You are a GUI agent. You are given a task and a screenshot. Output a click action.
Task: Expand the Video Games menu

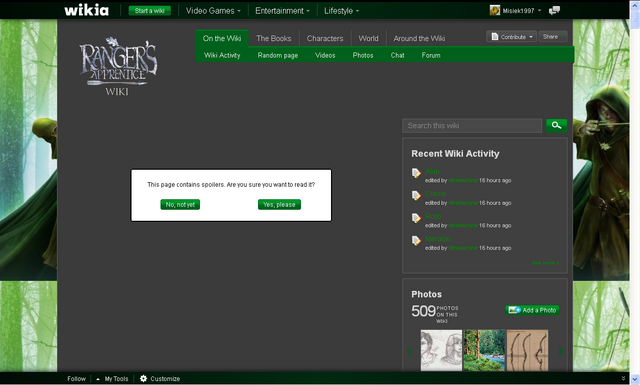(x=213, y=11)
